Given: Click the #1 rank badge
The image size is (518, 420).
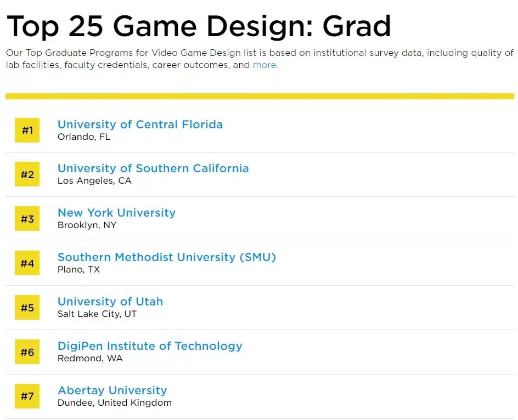Looking at the screenshot, I should tap(27, 130).
